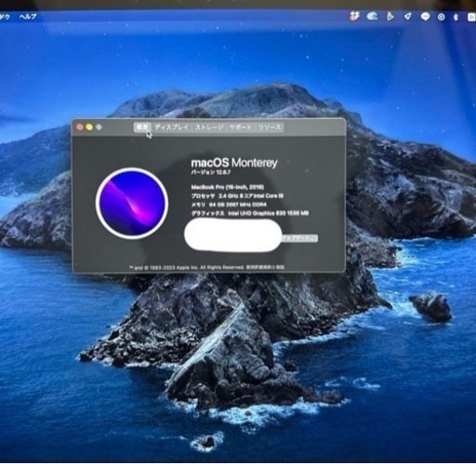Switch to the ディスプレイ tab
This screenshot has width=476, height=464.
172,127
